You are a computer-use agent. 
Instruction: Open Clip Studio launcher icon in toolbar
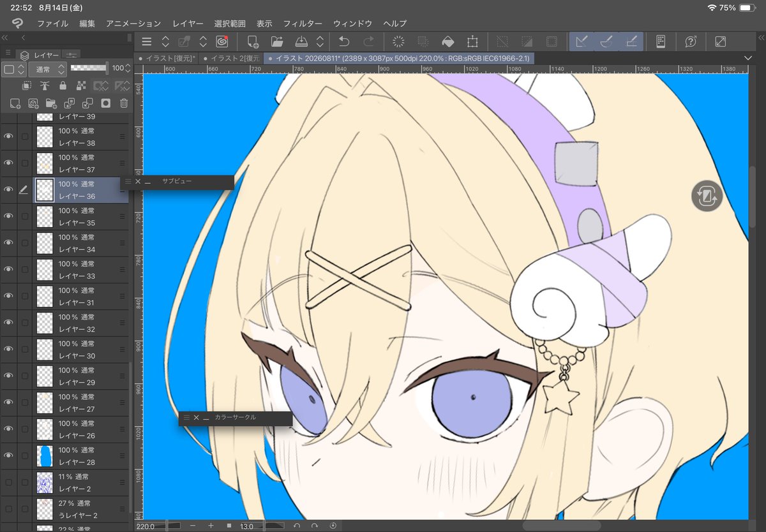[x=222, y=42]
